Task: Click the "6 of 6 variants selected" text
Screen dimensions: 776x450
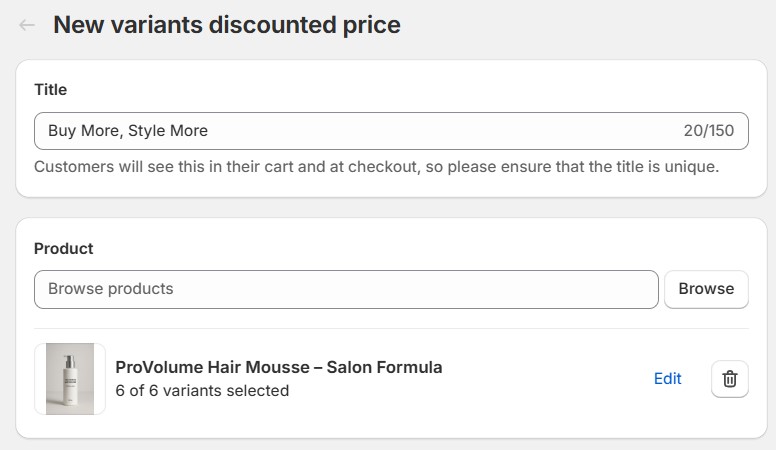Action: point(202,391)
